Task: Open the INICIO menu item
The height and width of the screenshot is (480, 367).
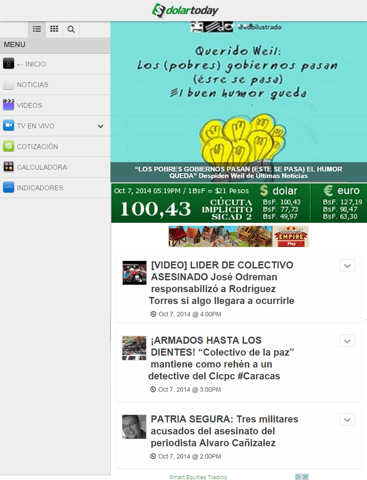Action: pos(55,64)
